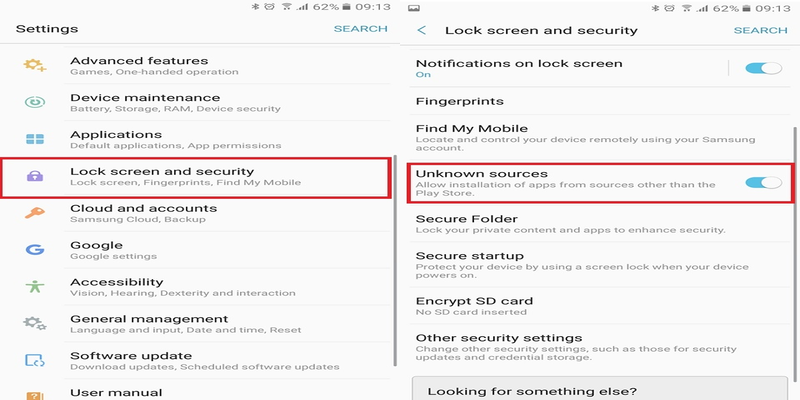Go back using the left arrow
This screenshot has height=400, width=800.
[422, 31]
